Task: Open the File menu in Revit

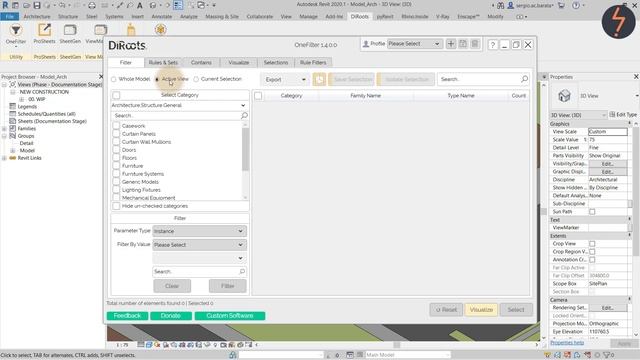Action: (10, 17)
